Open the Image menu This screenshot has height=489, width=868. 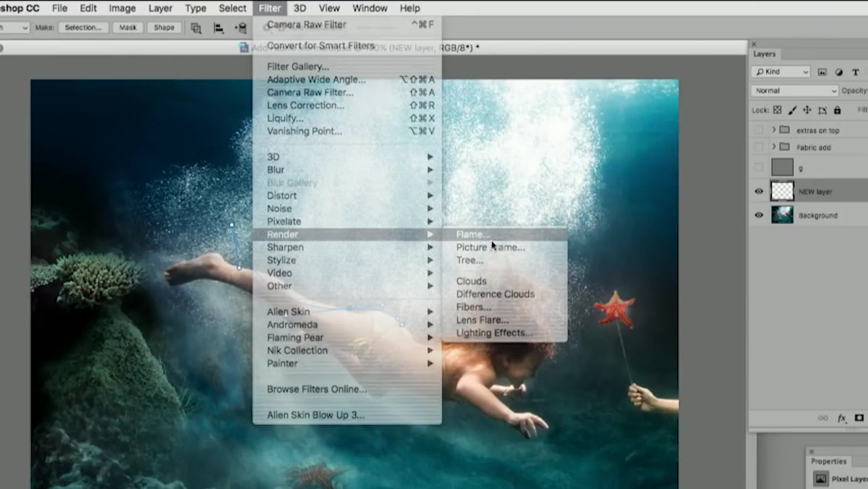[x=122, y=8]
